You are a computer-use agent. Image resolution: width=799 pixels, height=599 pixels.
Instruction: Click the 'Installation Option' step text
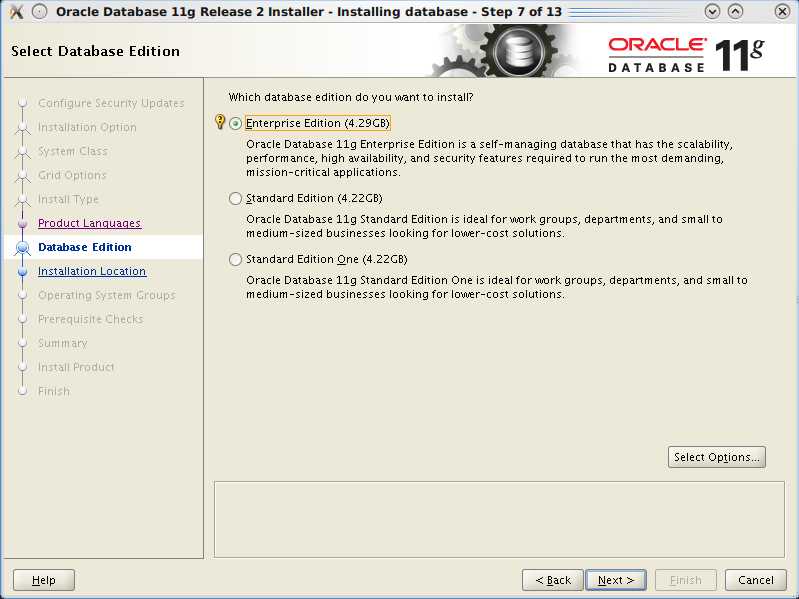[87, 127]
